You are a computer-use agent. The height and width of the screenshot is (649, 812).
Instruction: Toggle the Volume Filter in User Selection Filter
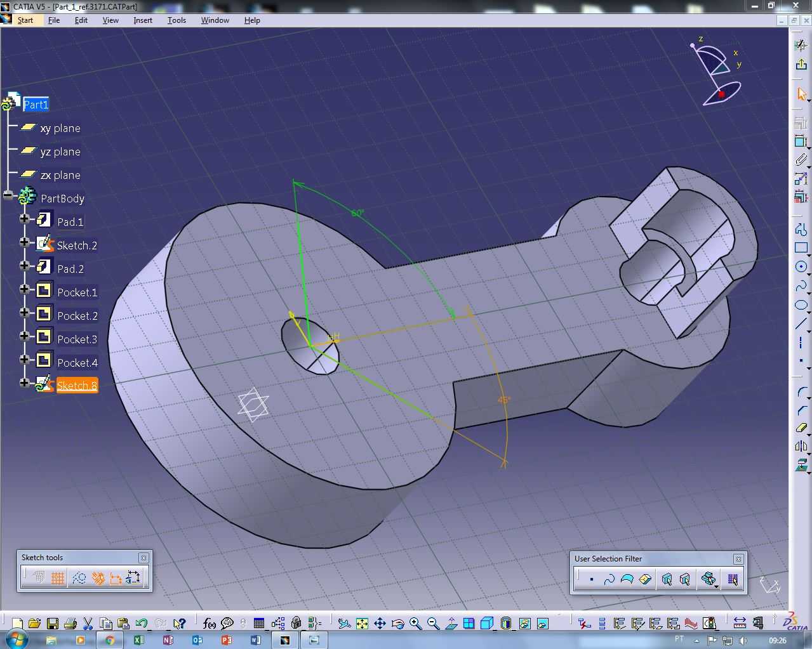click(x=645, y=579)
